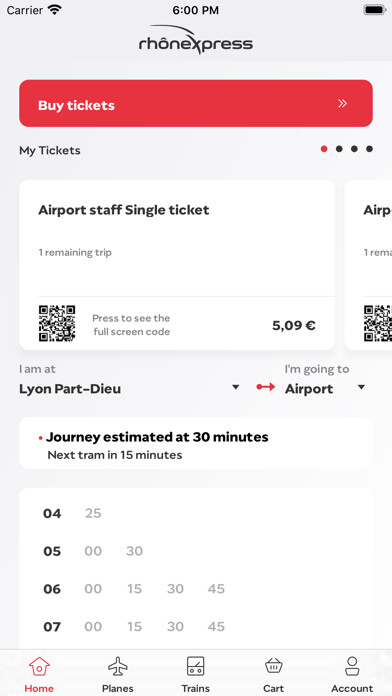Viewport: 392px width, 696px height.
Task: Select the 07:45 departure time
Action: (x=216, y=627)
